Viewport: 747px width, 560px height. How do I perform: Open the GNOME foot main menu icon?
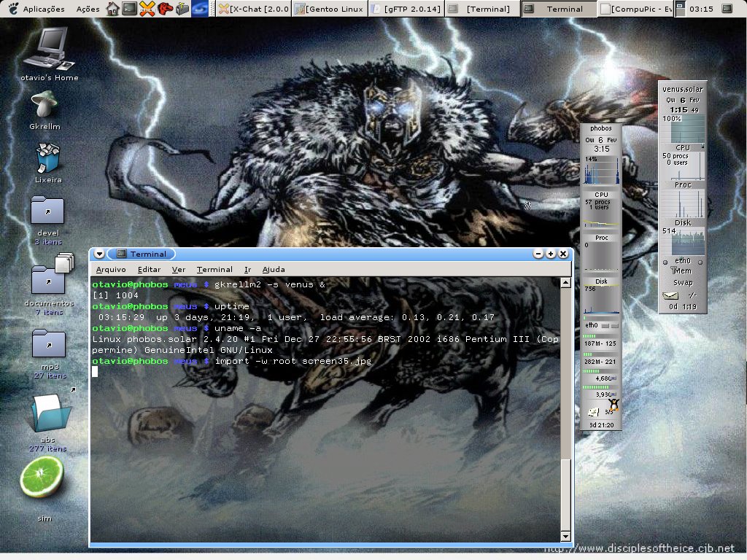(13, 9)
